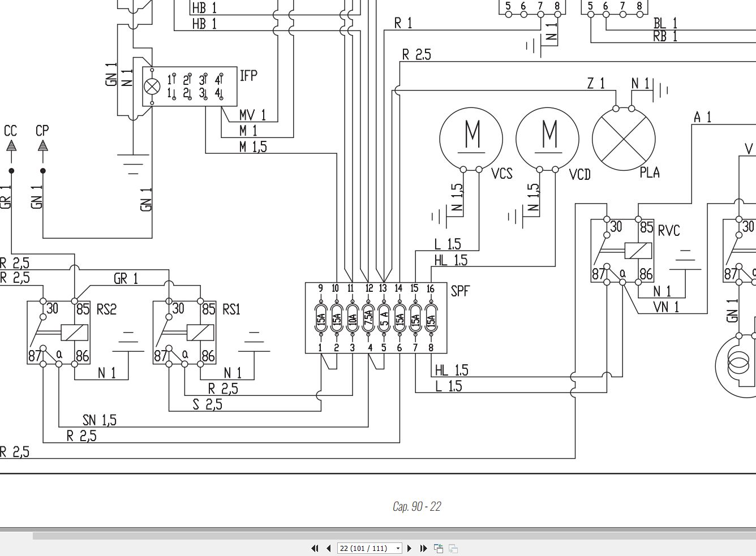The image size is (756, 556).
Task: Click the VCS motor label
Action: pyautogui.click(x=502, y=173)
